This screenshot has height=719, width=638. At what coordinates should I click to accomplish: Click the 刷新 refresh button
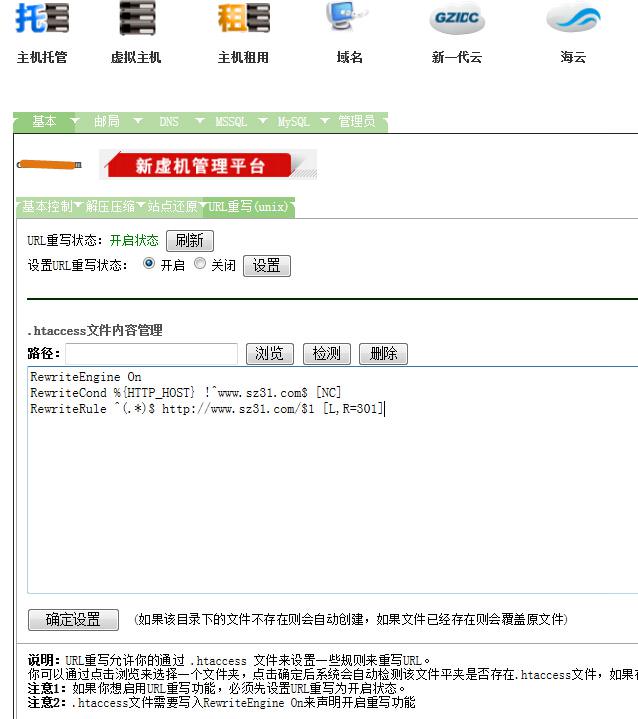click(190, 241)
